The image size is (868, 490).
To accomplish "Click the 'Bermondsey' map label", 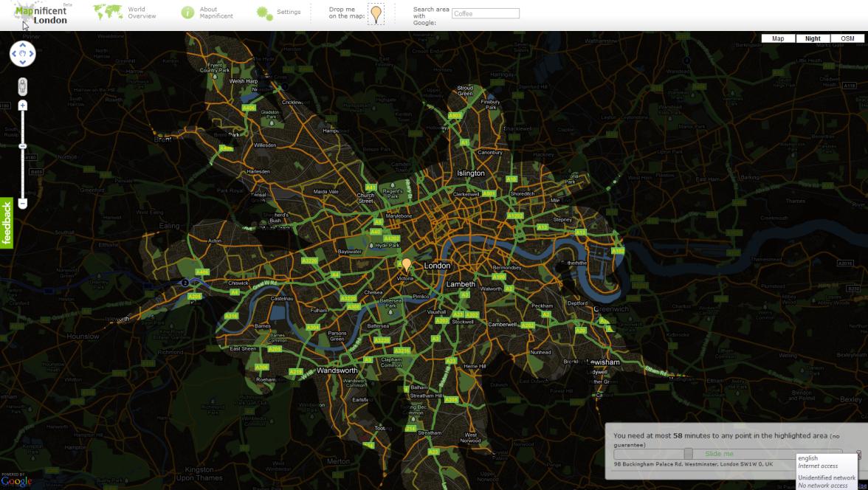I will [x=506, y=267].
